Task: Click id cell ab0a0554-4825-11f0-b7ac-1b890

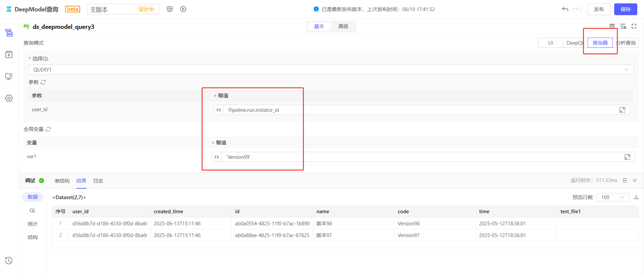Action: (x=272, y=223)
